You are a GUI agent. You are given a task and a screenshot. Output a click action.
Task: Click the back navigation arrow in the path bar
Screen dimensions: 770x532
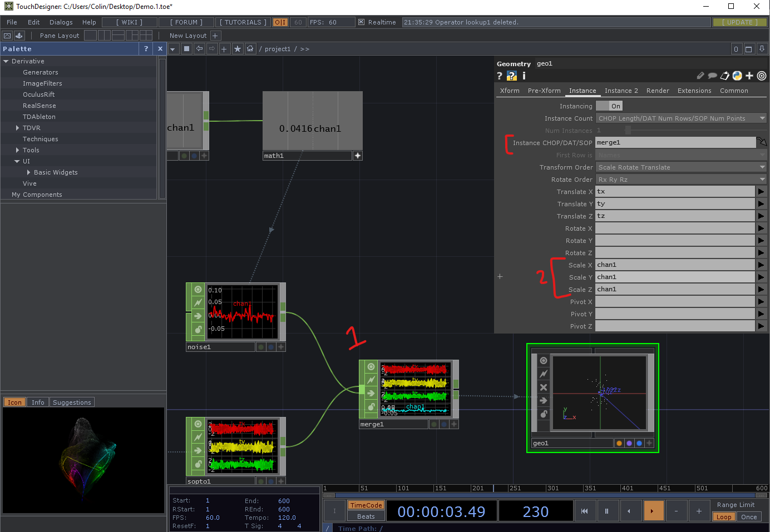tap(199, 48)
